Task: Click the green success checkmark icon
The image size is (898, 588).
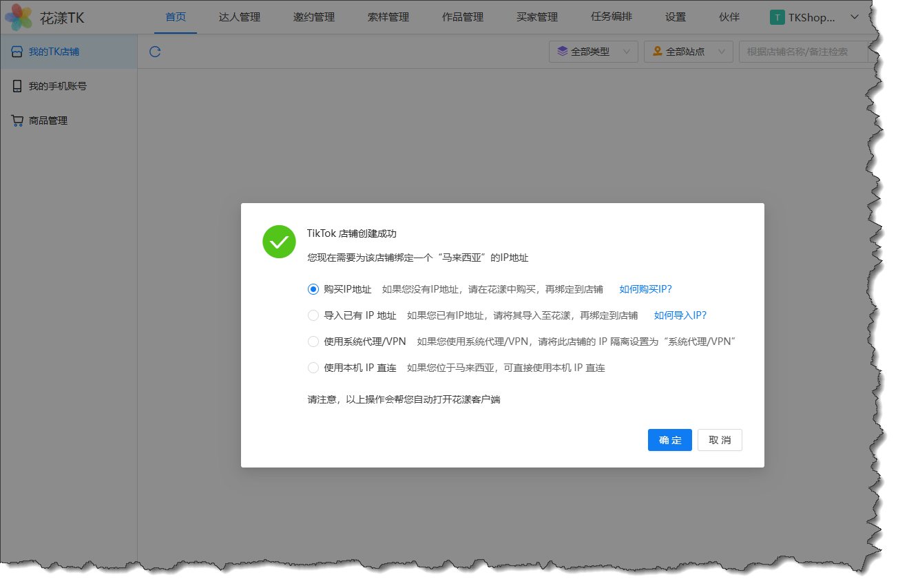Action: (279, 242)
